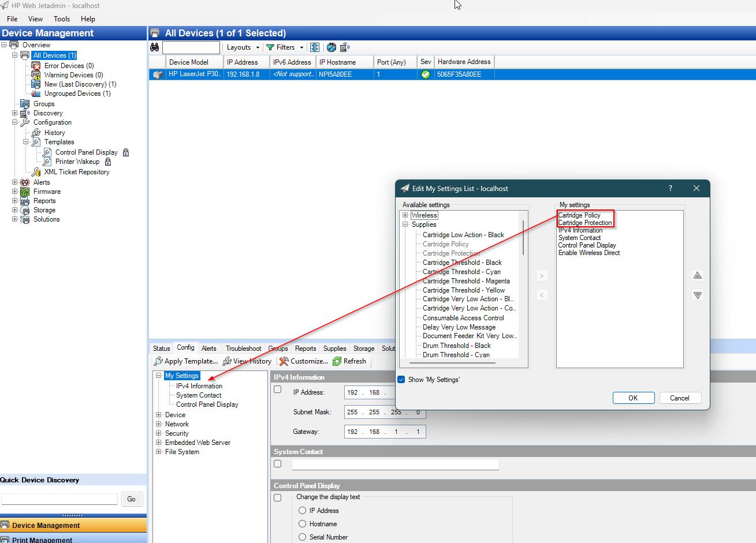Click Cancel in Edit My Settings List
Screen dimensions: 756x543
[x=680, y=398]
